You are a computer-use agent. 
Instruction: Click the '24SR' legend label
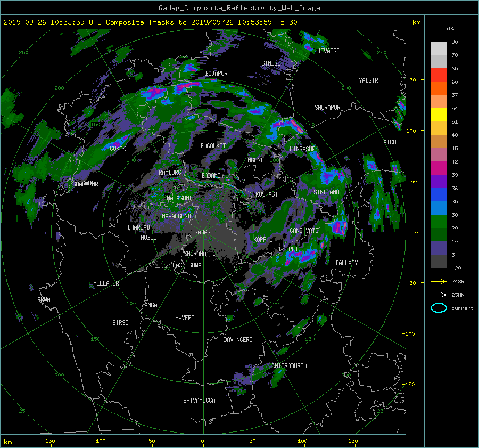[x=458, y=281]
